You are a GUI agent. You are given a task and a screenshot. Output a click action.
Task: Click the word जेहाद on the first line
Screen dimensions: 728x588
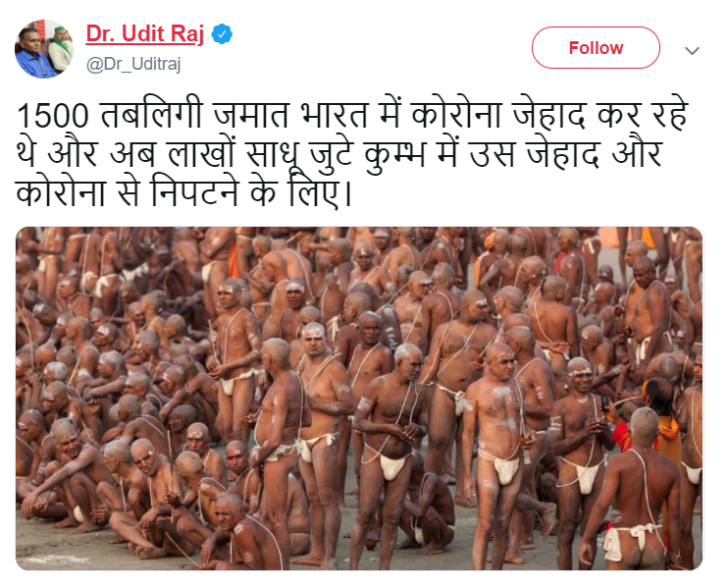point(548,113)
